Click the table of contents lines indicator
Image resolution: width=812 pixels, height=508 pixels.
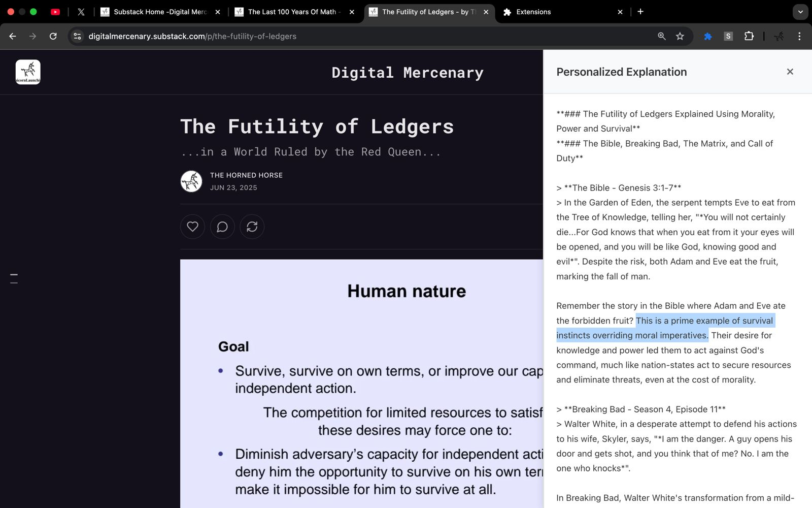14,278
